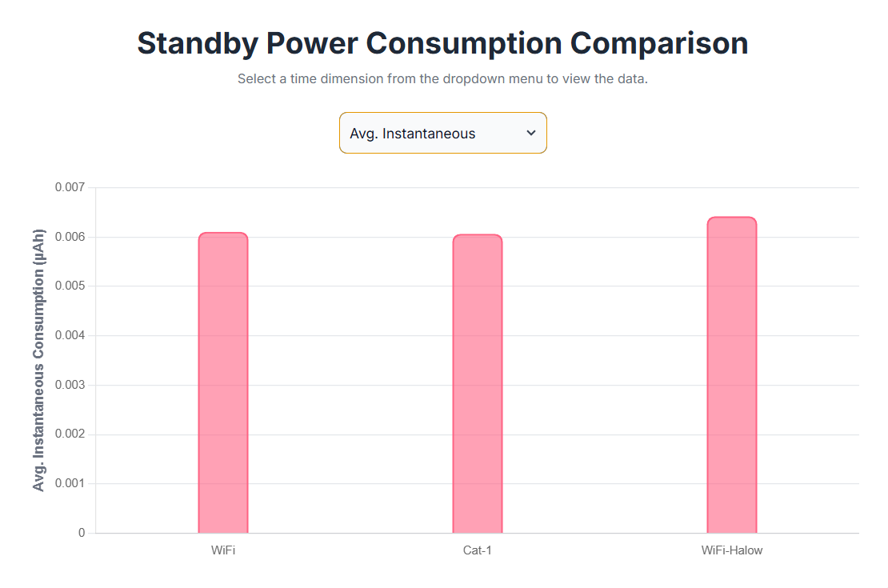Click the chart title text
This screenshot has width=888, height=588.
442,42
